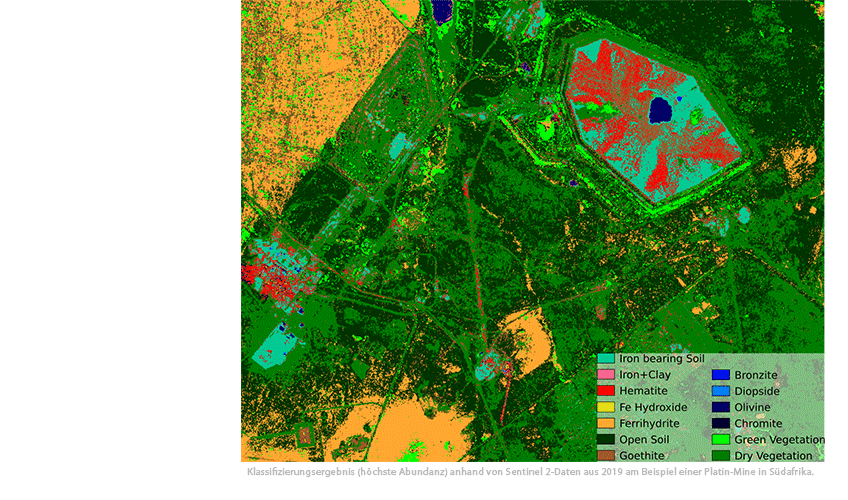Click the 'Open Soil' legend label
The height and width of the screenshot is (500, 848).
pos(644,440)
